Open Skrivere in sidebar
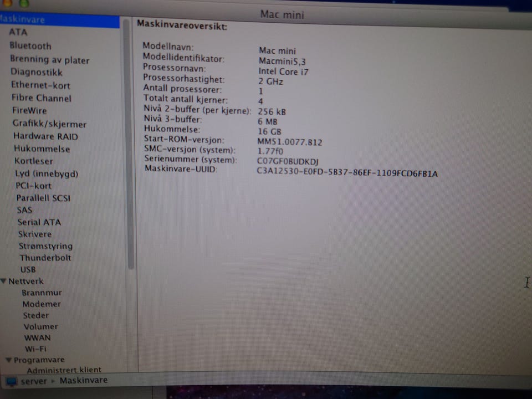This screenshot has height=399, width=532. click(35, 234)
